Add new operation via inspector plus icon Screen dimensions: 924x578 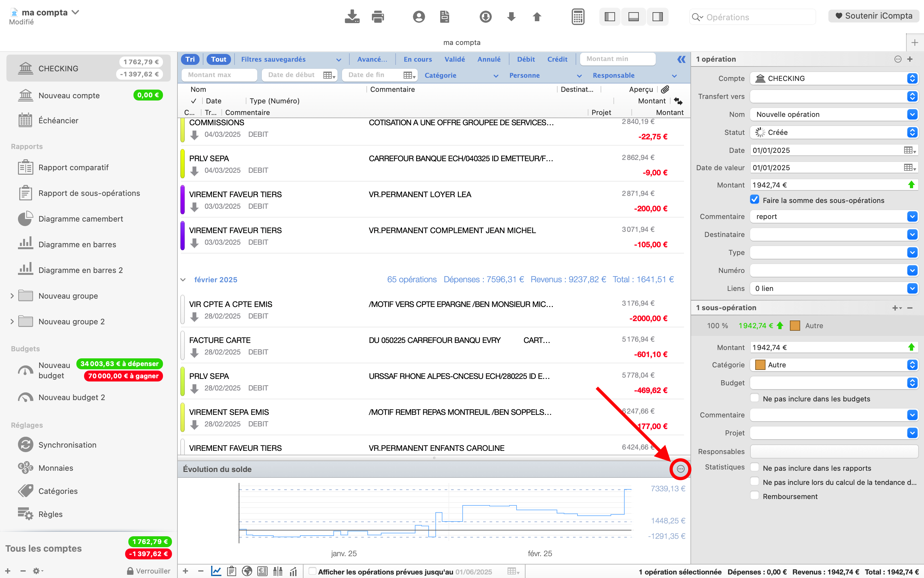(910, 59)
